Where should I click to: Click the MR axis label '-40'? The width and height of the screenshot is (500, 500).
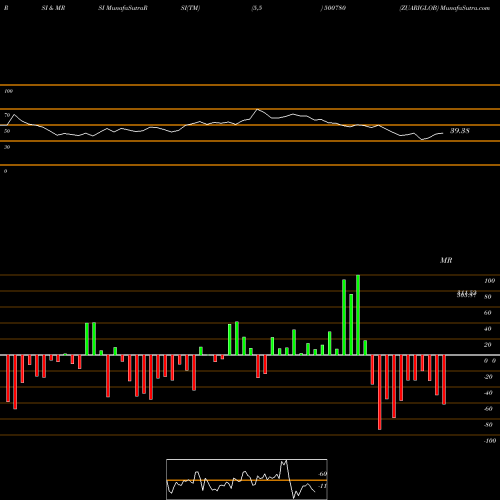click(x=488, y=393)
